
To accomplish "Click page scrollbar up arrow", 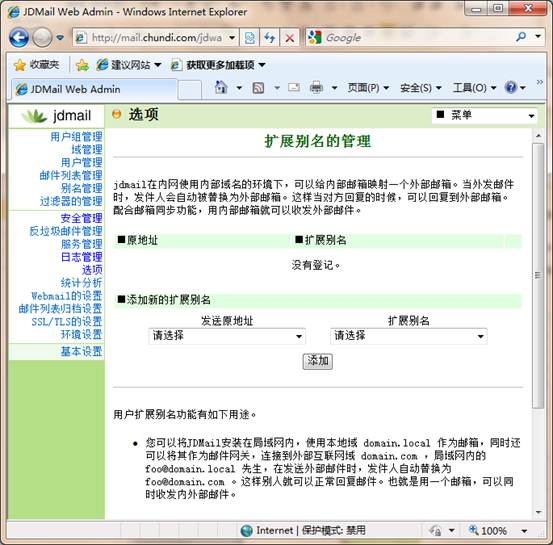I will coord(538,135).
